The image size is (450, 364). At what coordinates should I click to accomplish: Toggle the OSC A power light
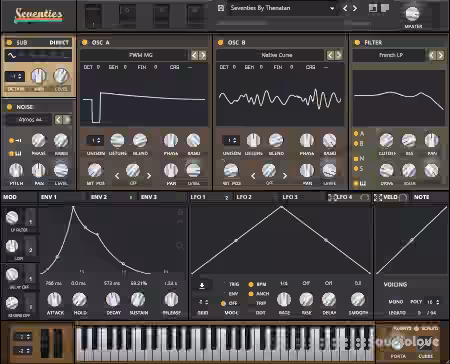[85, 42]
